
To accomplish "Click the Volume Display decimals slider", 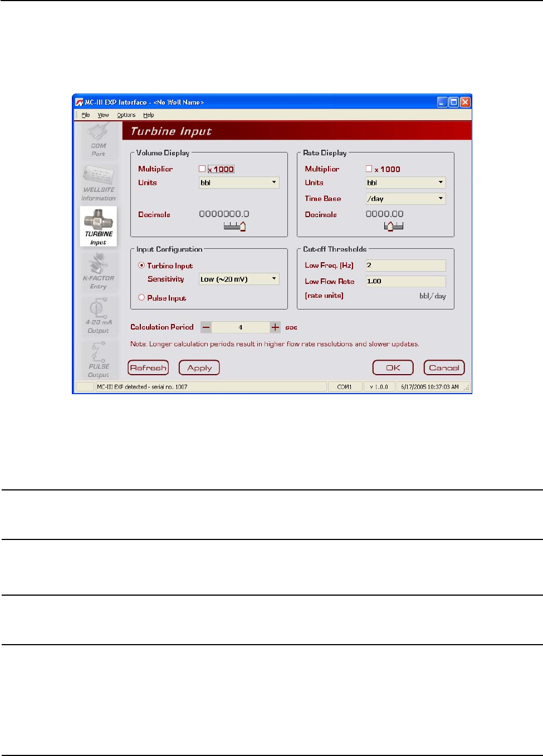I will pyautogui.click(x=235, y=226).
